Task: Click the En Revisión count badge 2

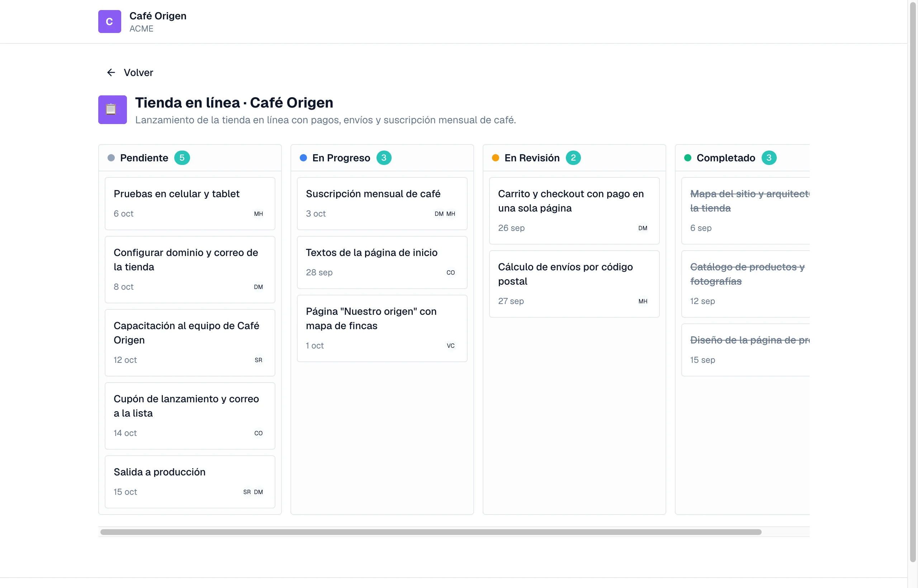Action: [x=573, y=158]
